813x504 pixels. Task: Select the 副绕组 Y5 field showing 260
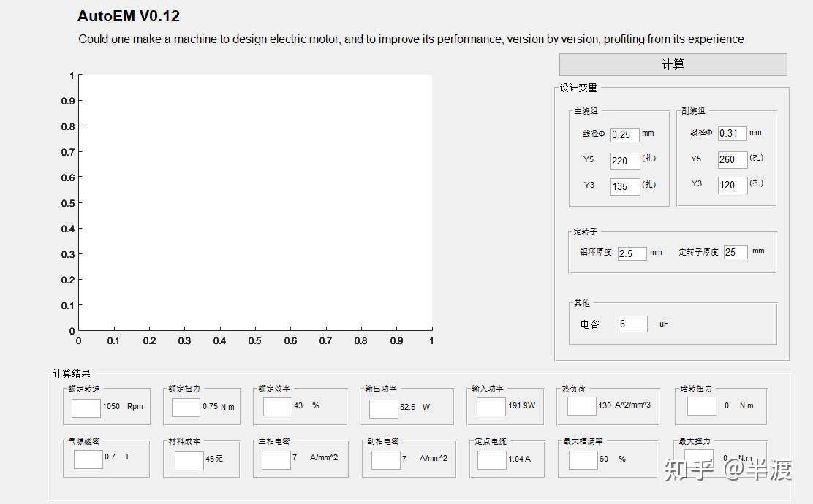coord(732,159)
